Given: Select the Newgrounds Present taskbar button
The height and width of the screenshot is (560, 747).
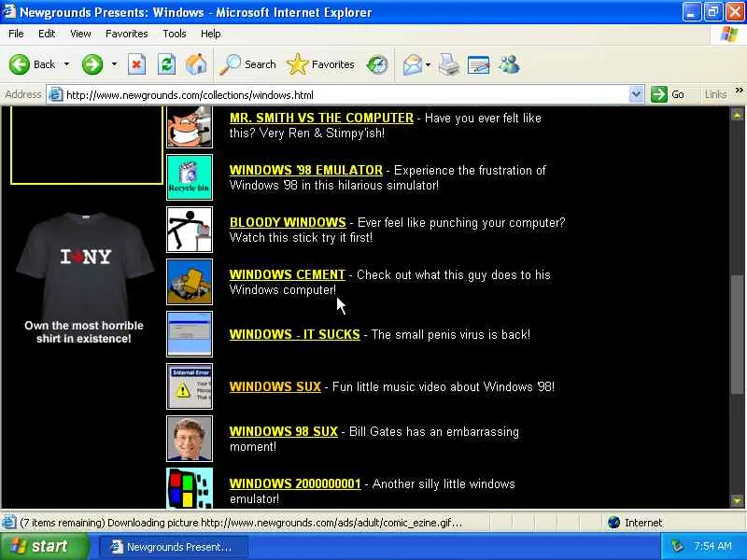Looking at the screenshot, I should pyautogui.click(x=174, y=547).
